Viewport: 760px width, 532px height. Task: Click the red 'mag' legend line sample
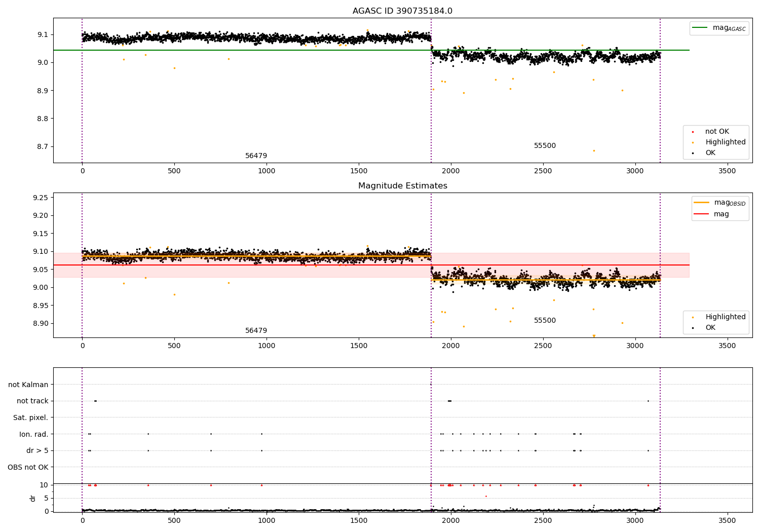click(x=701, y=214)
